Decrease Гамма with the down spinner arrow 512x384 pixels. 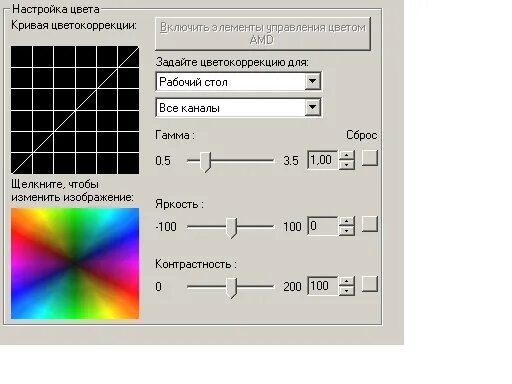pos(347,165)
